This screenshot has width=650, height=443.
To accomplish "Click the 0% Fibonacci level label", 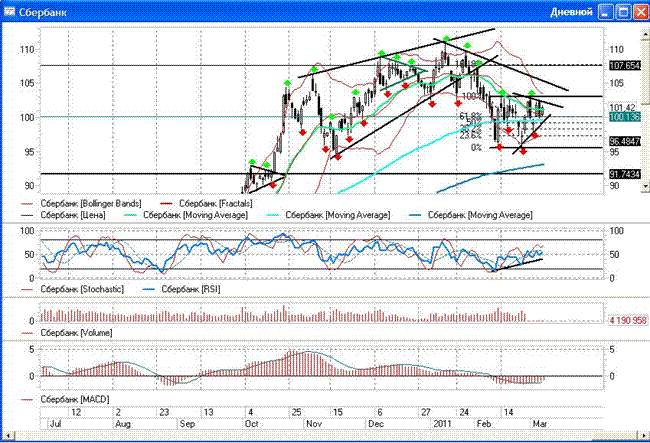I will coord(476,148).
